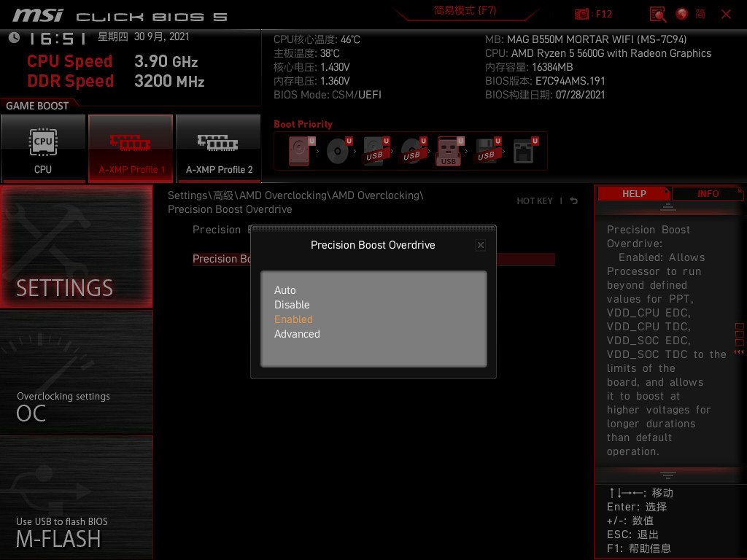Image resolution: width=747 pixels, height=560 pixels.
Task: Open the BIOS search icon
Action: (x=658, y=15)
